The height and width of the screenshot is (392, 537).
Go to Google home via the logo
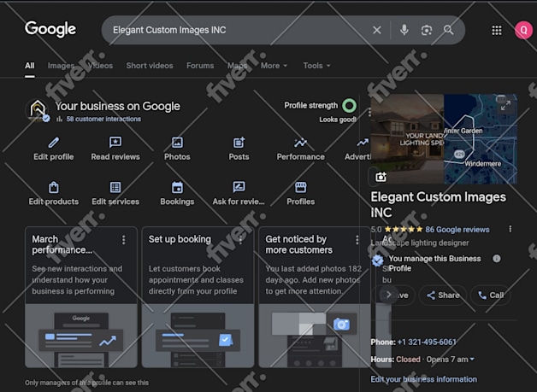[50, 29]
